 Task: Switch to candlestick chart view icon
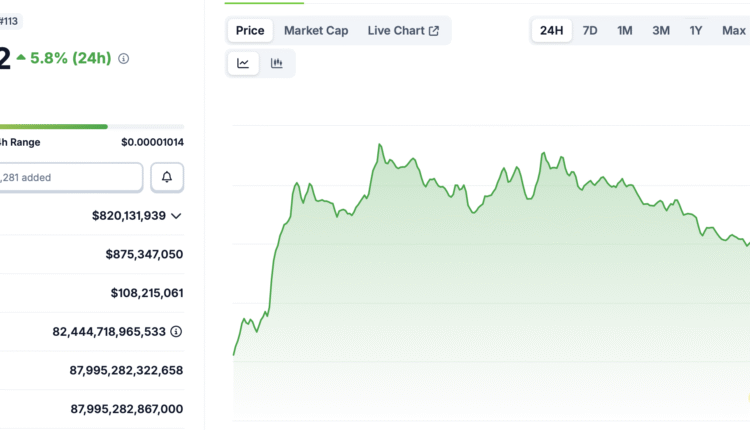277,63
